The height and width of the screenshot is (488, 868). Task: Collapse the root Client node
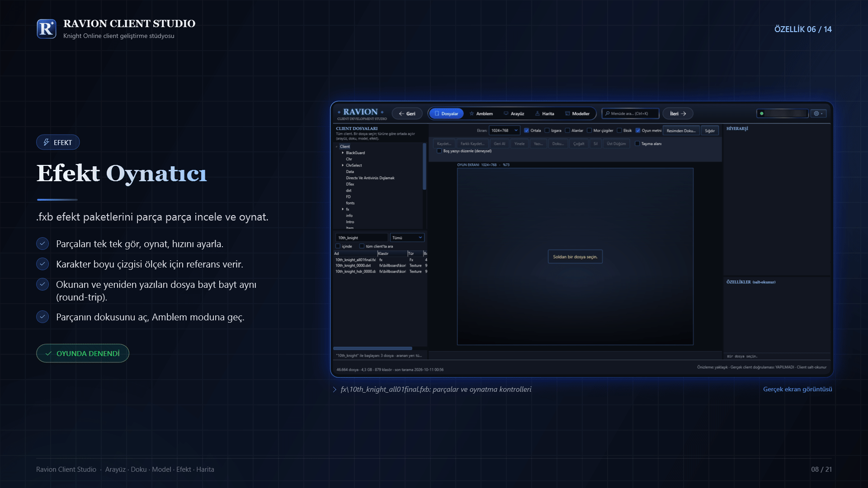point(337,146)
